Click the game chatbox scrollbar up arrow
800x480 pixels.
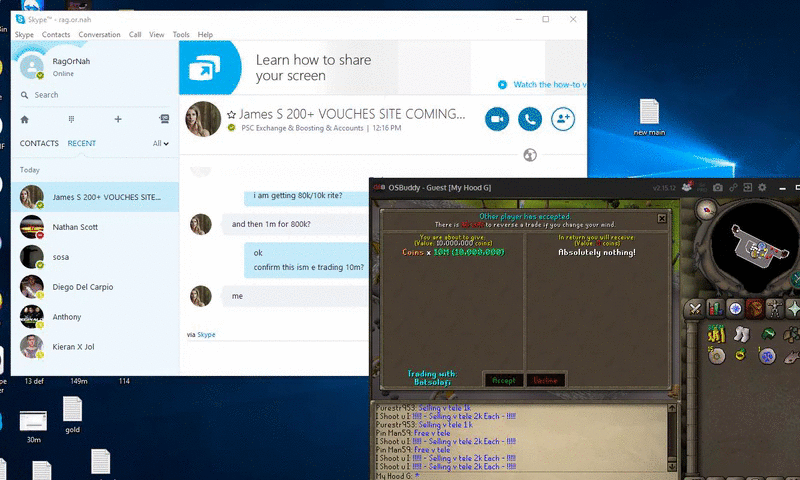tap(672, 408)
